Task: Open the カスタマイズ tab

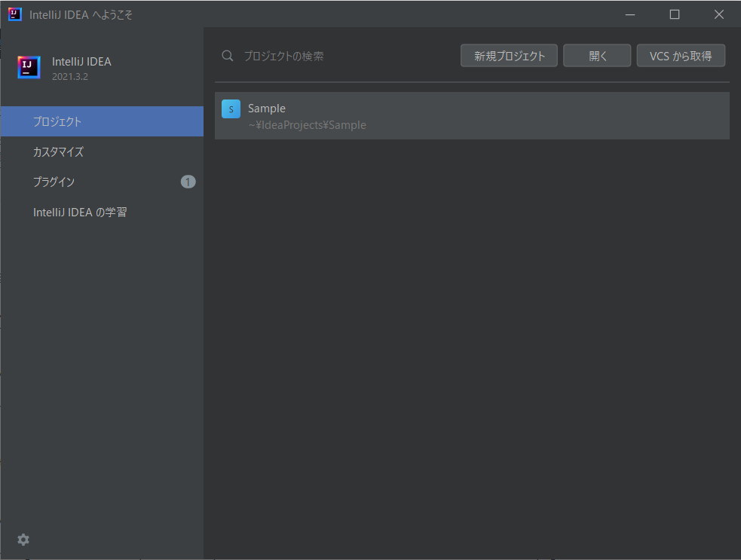Action: click(102, 151)
